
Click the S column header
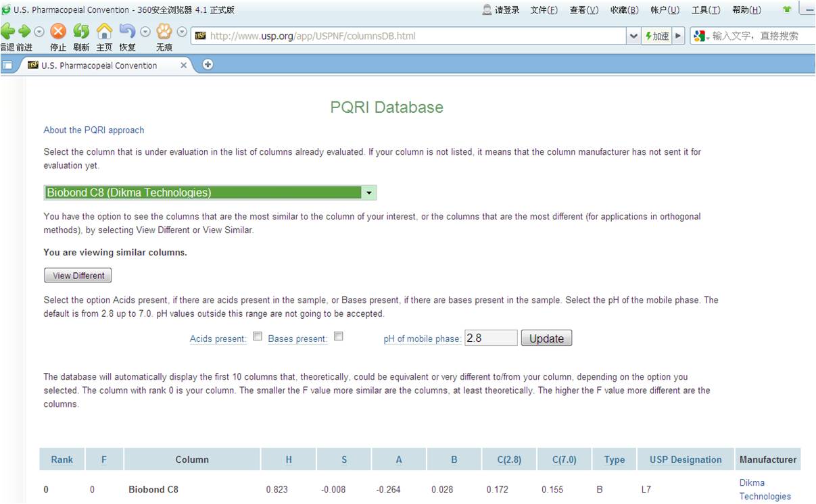click(344, 459)
